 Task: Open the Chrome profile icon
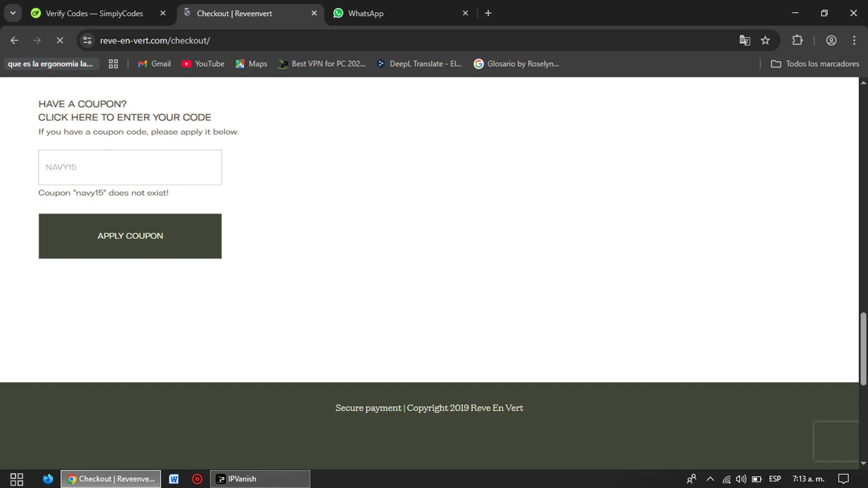(832, 41)
